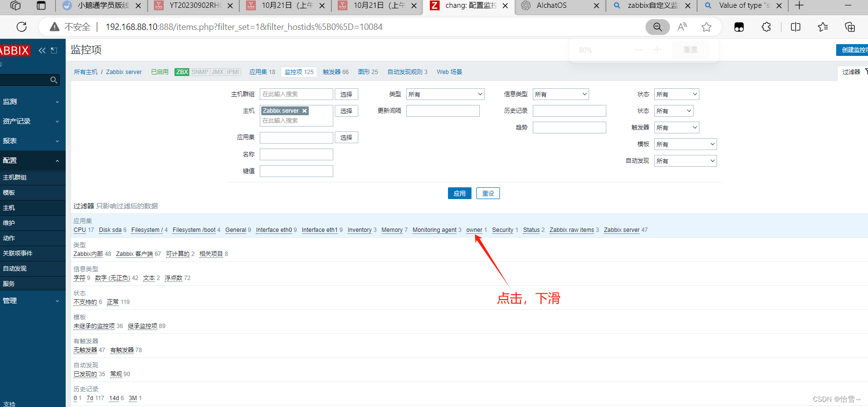Click the Zabbix 客户端 type subfilter link
The image size is (868, 407).
[x=134, y=254]
